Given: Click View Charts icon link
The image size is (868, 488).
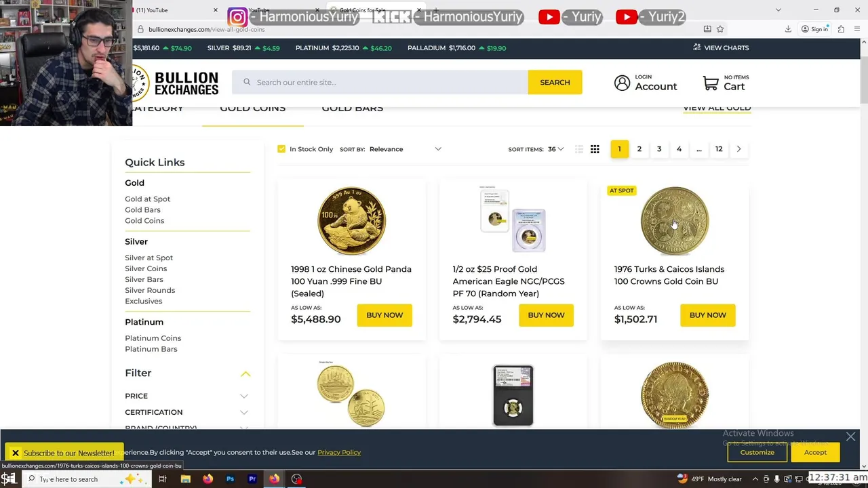Looking at the screenshot, I should click(x=721, y=48).
